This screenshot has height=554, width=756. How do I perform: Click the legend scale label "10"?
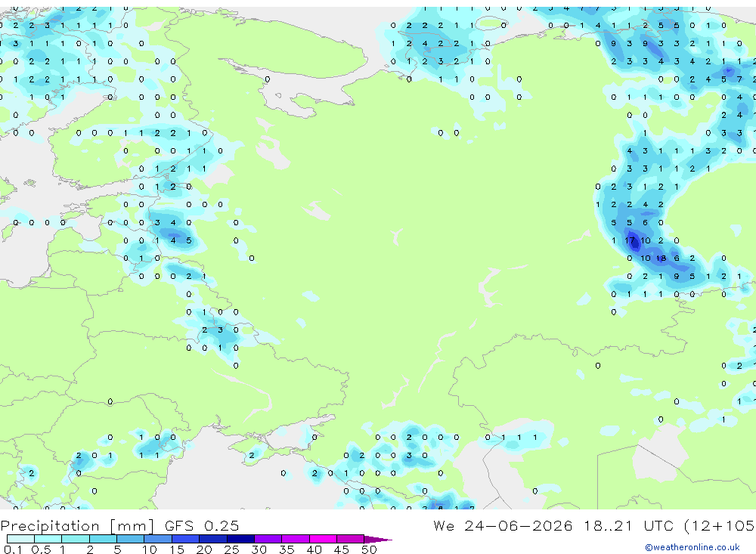[x=150, y=549]
